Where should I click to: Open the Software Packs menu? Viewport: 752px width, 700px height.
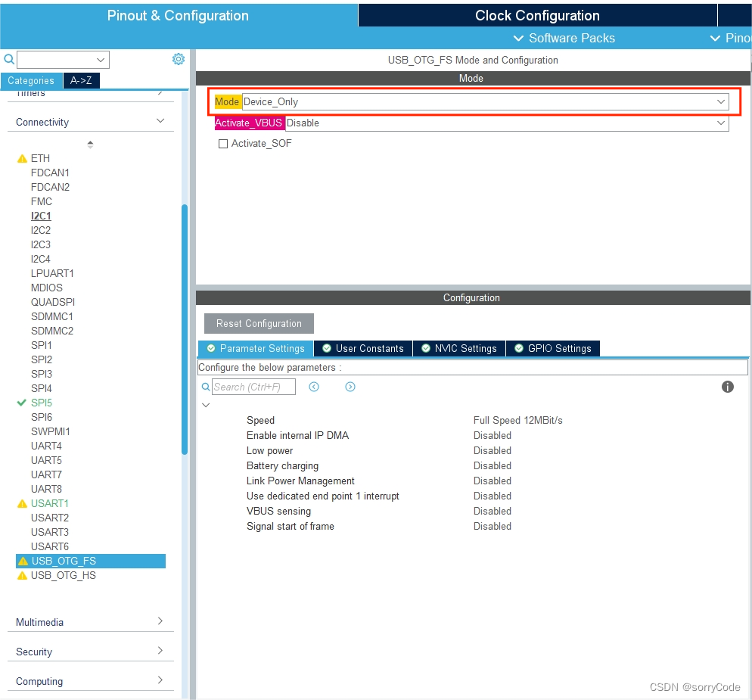pyautogui.click(x=564, y=38)
